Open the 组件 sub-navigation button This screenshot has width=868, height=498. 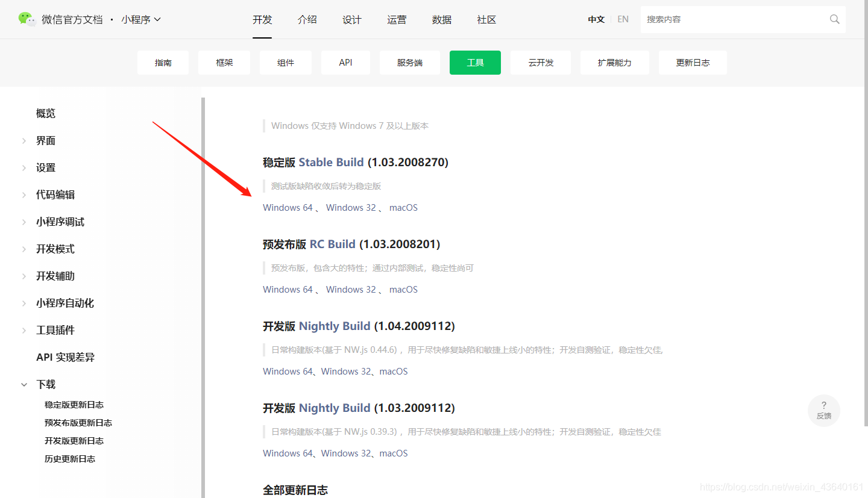286,63
